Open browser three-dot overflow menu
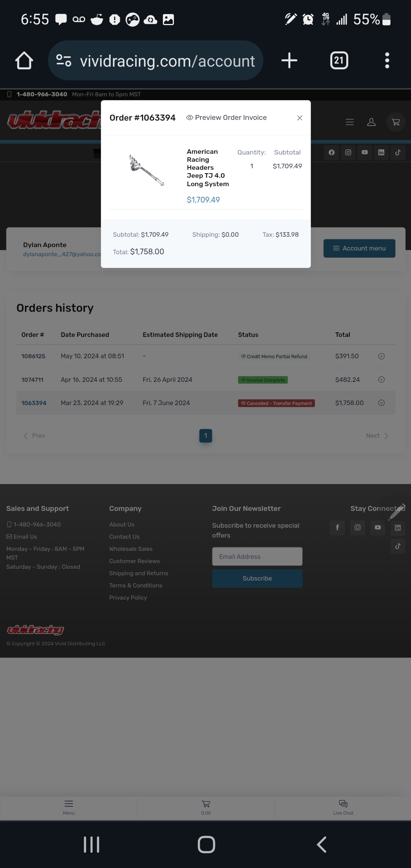 [387, 61]
